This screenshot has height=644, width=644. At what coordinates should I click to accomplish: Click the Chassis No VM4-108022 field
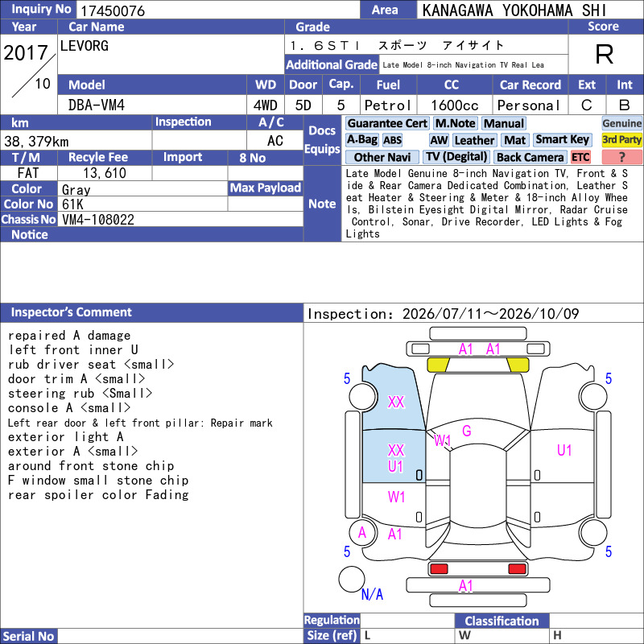click(182, 219)
